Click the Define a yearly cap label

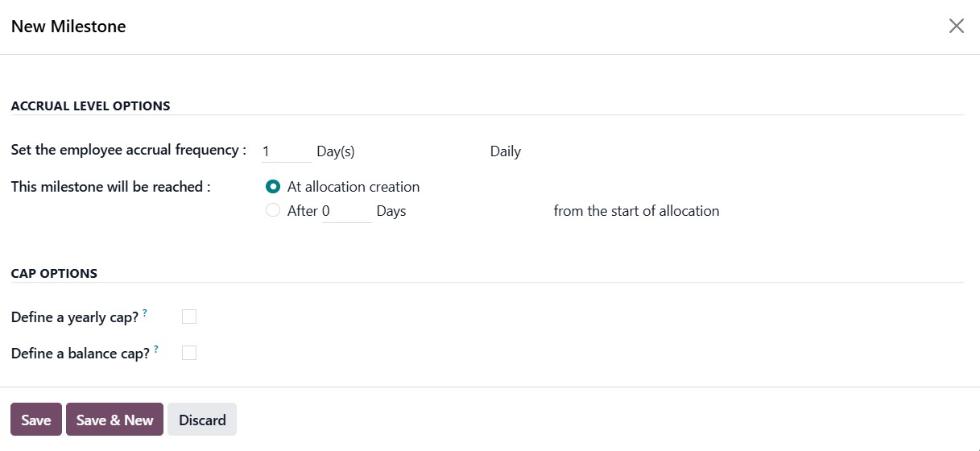tap(75, 317)
